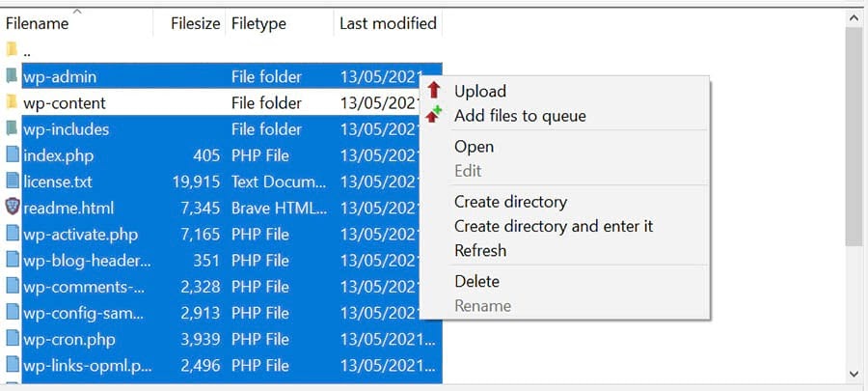Click the red Upload arrow icon
The image size is (868, 391).
click(434, 91)
